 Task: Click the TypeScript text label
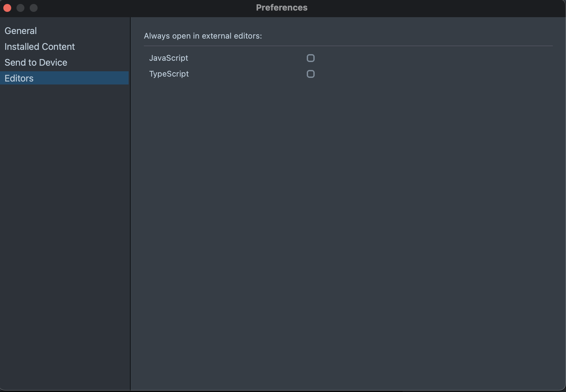click(x=169, y=74)
